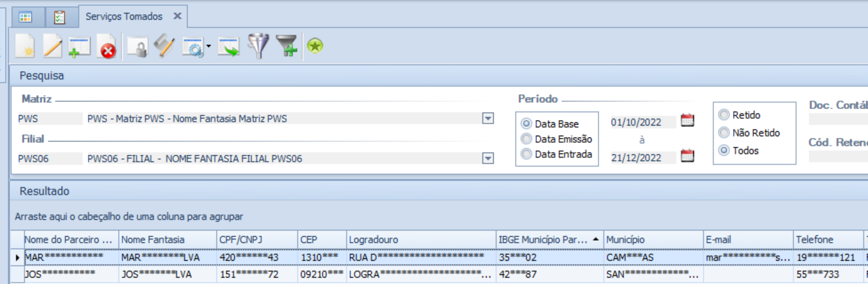The width and height of the screenshot is (868, 284).
Task: Click the edit record pencil icon
Action: tap(52, 46)
